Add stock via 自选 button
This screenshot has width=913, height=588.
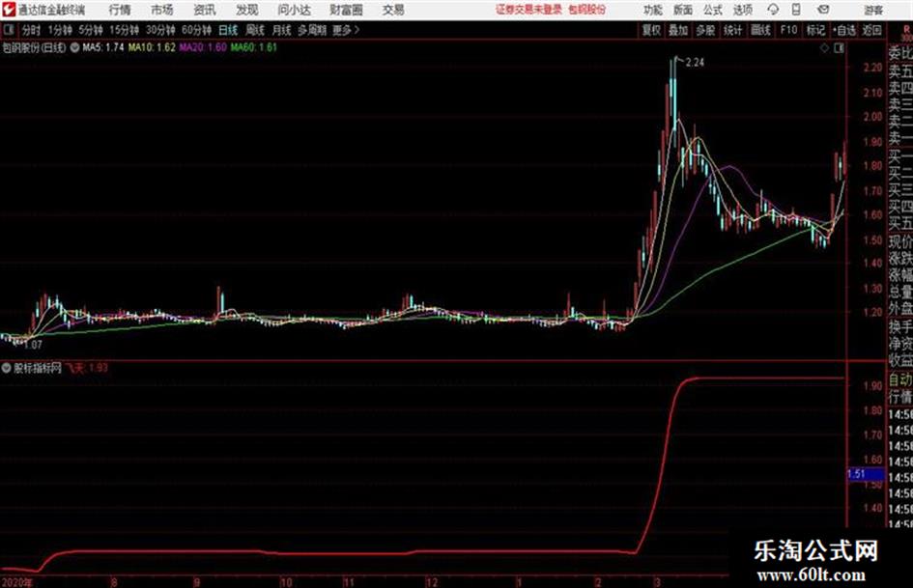843,30
